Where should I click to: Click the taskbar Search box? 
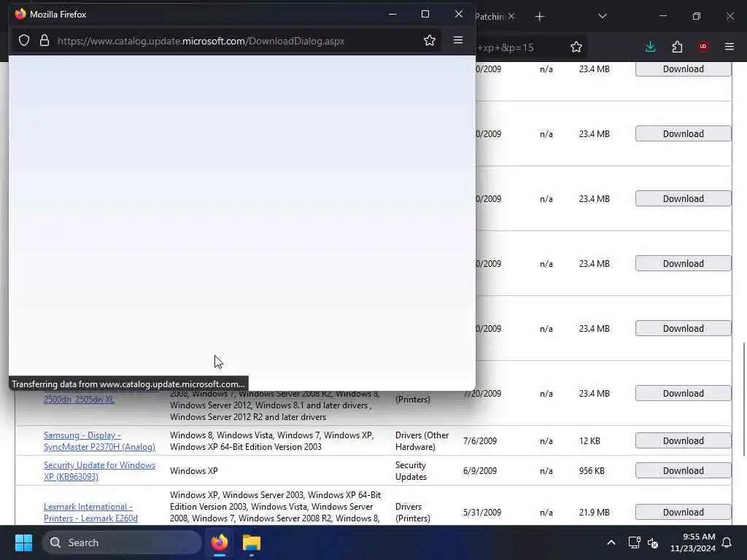(x=122, y=542)
